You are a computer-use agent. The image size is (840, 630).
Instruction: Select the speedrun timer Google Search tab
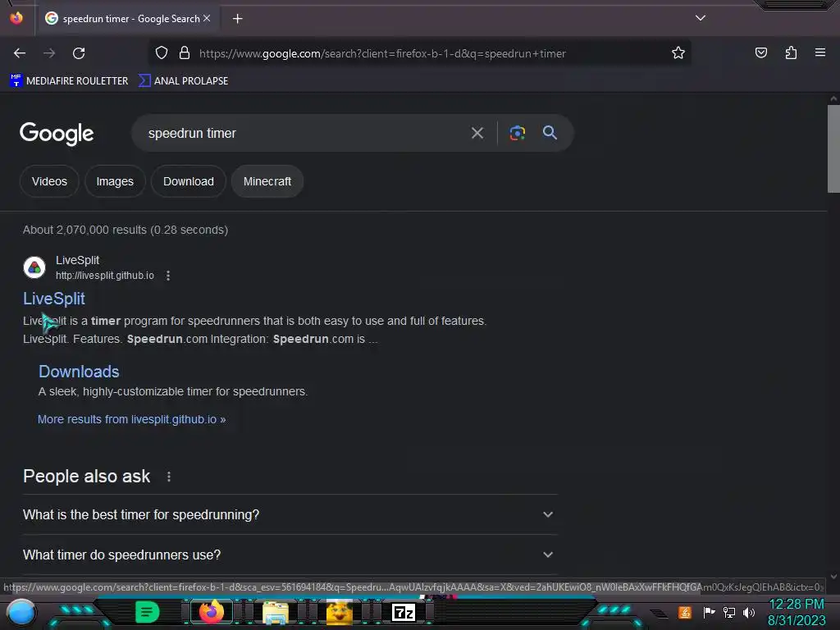click(x=127, y=19)
